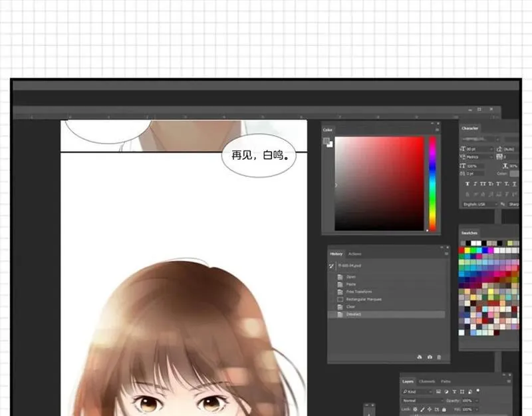Click the lock image pixels brush icon

pyautogui.click(x=422, y=409)
